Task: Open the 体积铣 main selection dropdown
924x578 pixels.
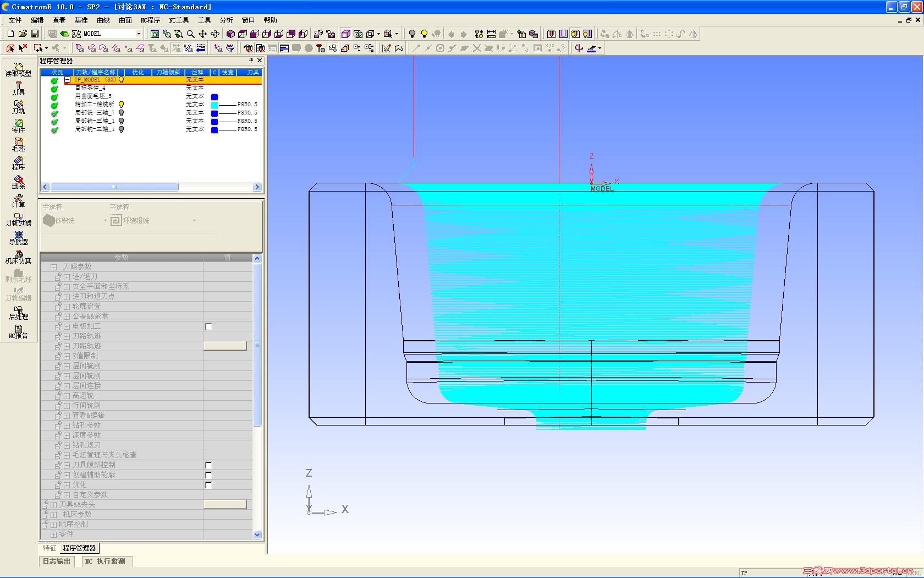Action: 105,221
